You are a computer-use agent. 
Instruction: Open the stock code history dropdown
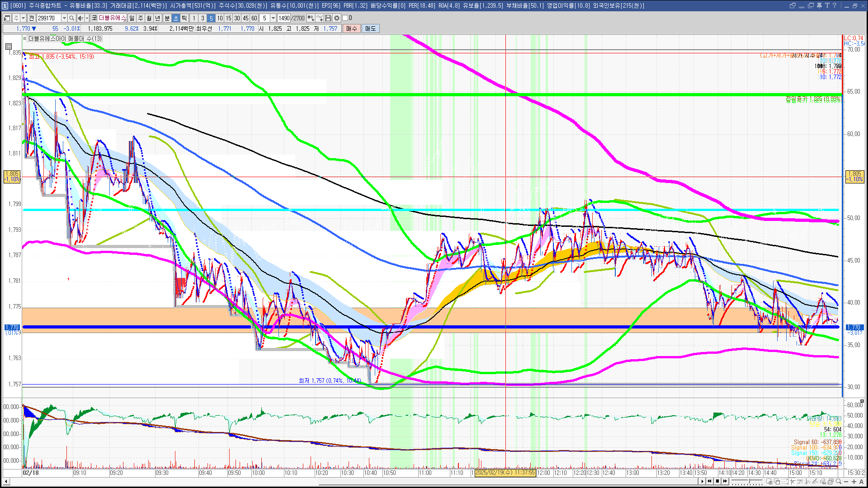click(64, 18)
